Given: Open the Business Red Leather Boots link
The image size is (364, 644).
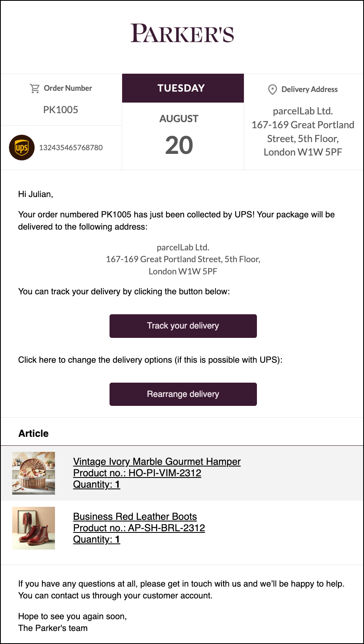Looking at the screenshot, I should click(135, 516).
